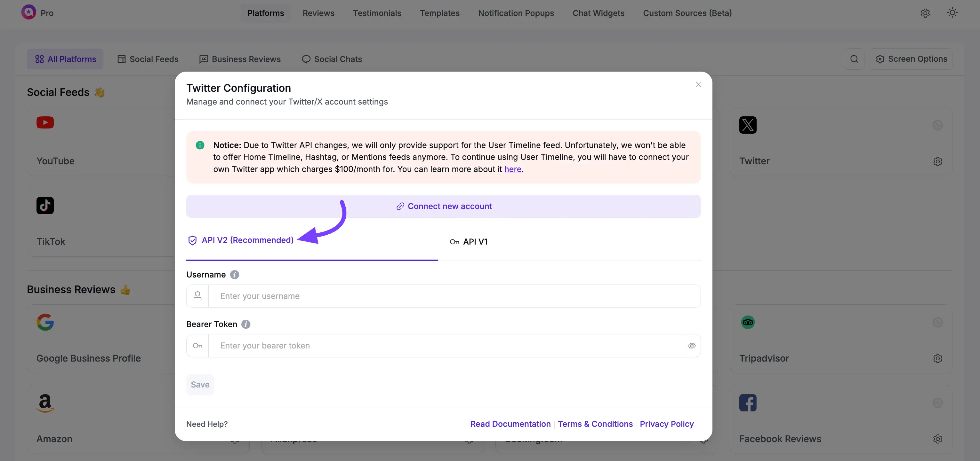The width and height of the screenshot is (980, 461).
Task: Toggle light/dark theme with the sun icon
Action: [952, 12]
